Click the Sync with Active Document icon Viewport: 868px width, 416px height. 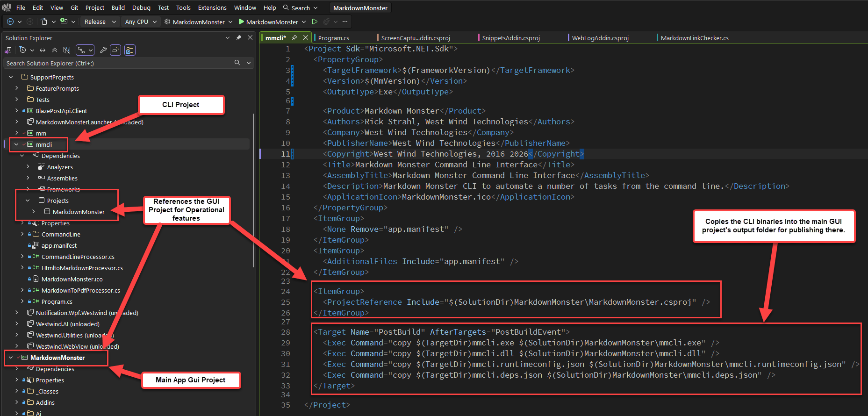pyautogui.click(x=43, y=50)
